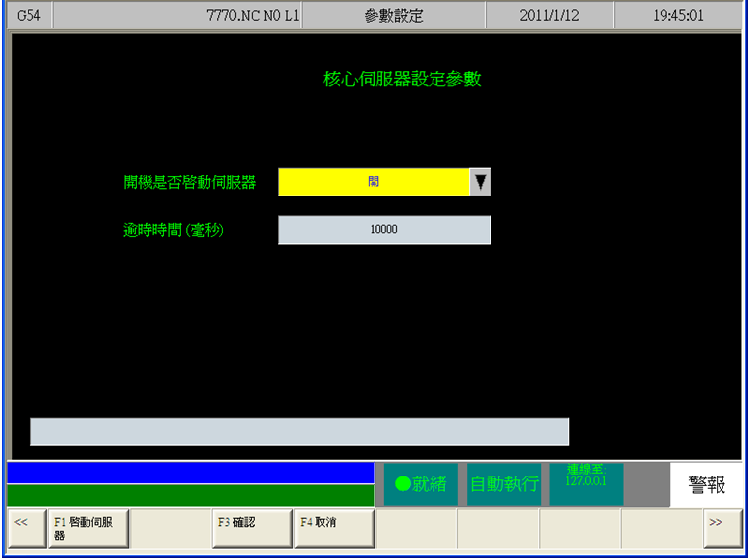Click the gray message input bar
Image resolution: width=751 pixels, height=560 pixels.
(x=300, y=431)
